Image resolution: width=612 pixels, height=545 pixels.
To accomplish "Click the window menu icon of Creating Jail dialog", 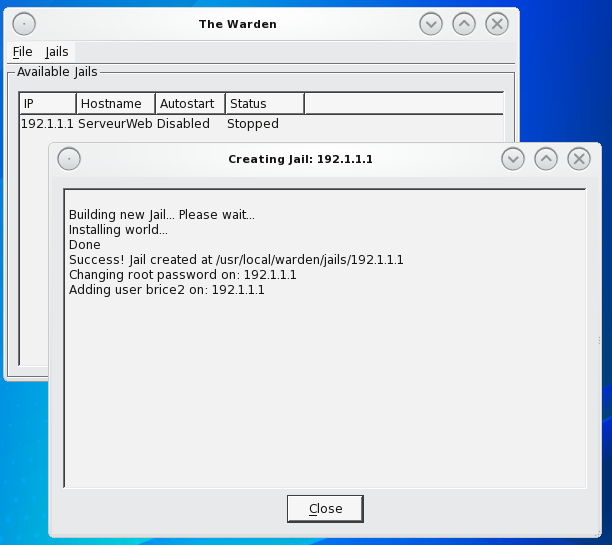I will [69, 159].
